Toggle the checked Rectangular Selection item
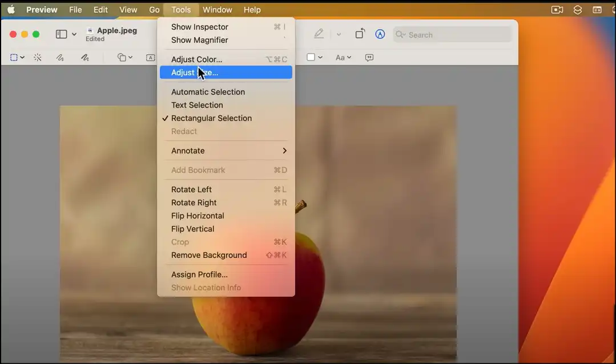 click(226, 118)
